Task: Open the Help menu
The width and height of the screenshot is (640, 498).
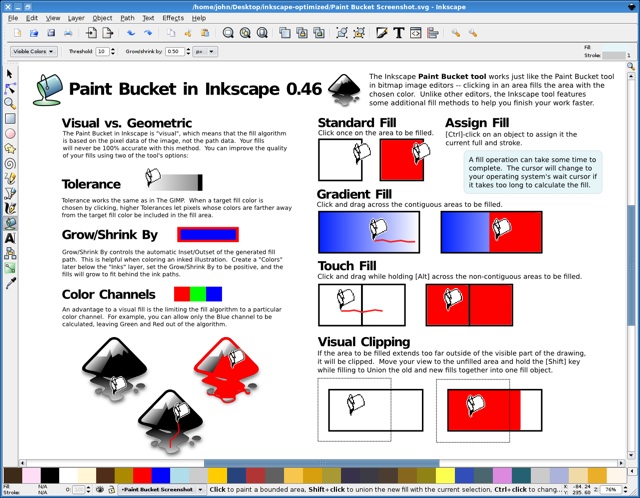Action: 199,18
